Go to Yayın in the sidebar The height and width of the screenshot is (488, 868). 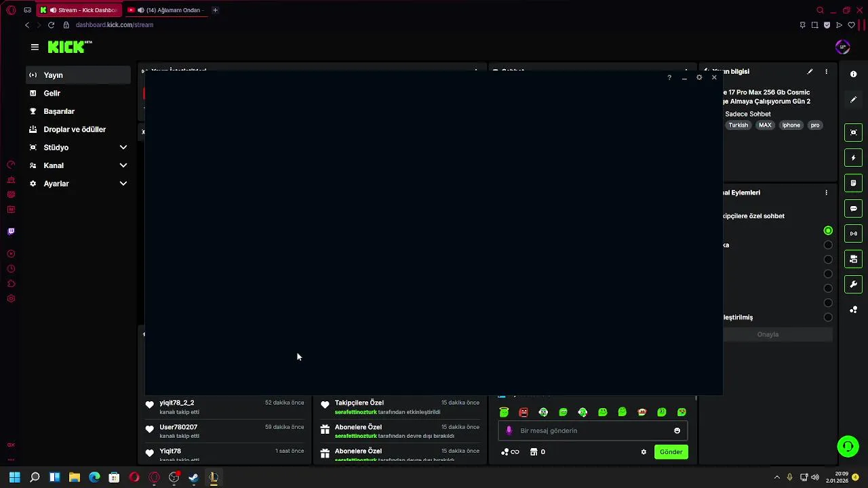[79, 75]
